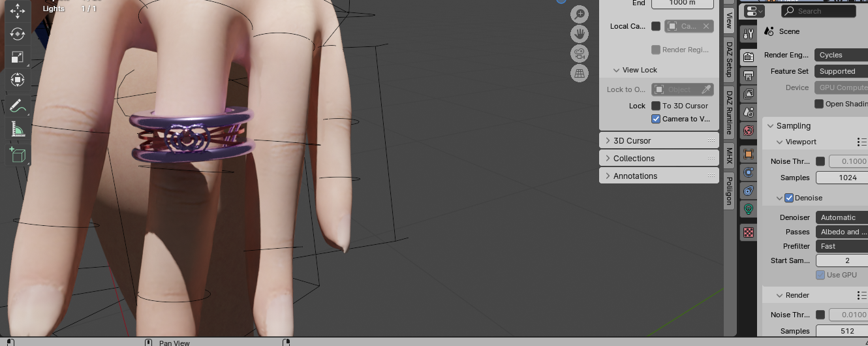The image size is (868, 346).
Task: Click the eyedropper in Lock to Object field
Action: tap(705, 89)
